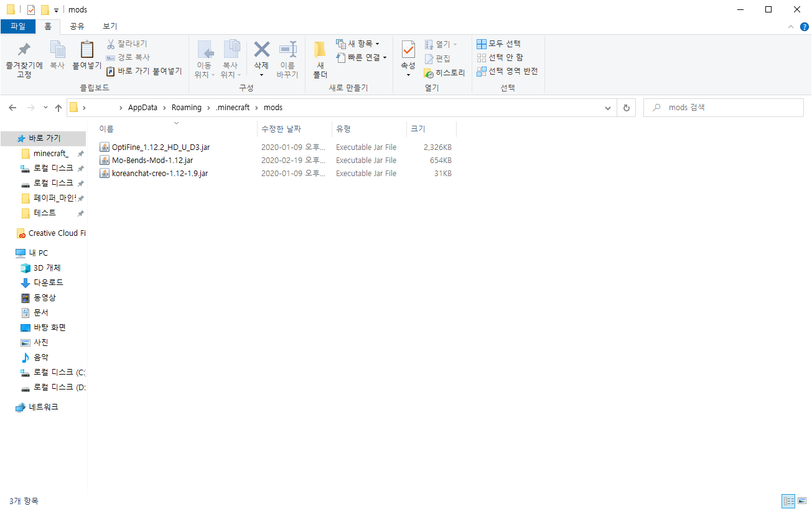The height and width of the screenshot is (509, 812).
Task: Click the title bar properties checkmark icon
Action: tap(31, 9)
